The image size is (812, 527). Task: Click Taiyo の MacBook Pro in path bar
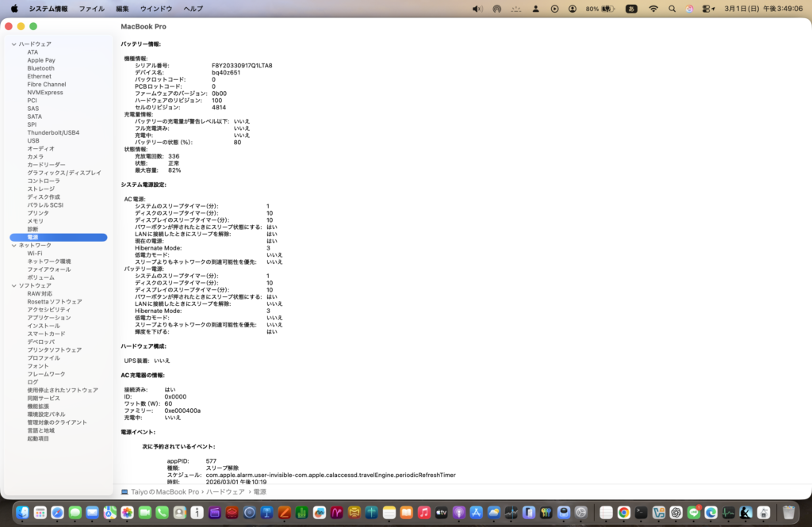pyautogui.click(x=164, y=492)
